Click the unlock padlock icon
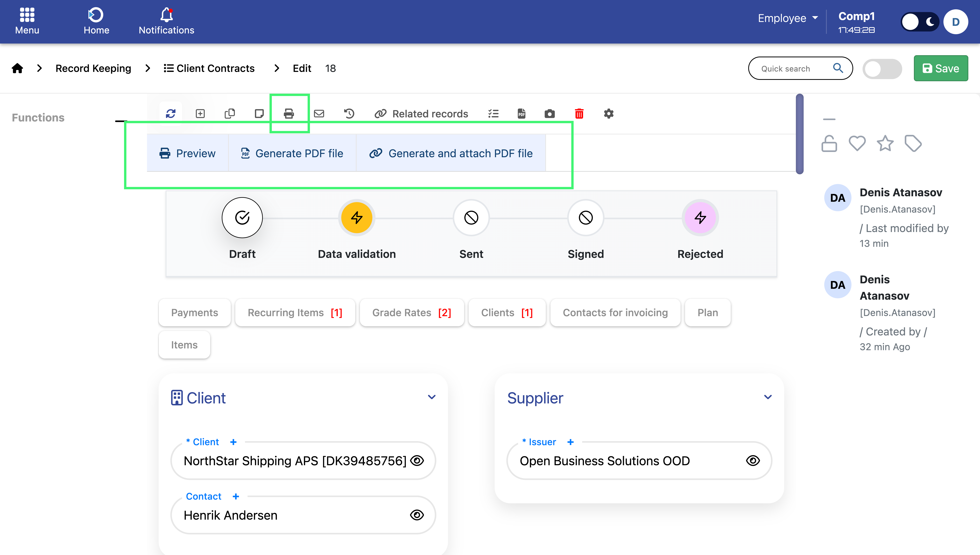Screen dimensions: 980x555 coord(829,144)
